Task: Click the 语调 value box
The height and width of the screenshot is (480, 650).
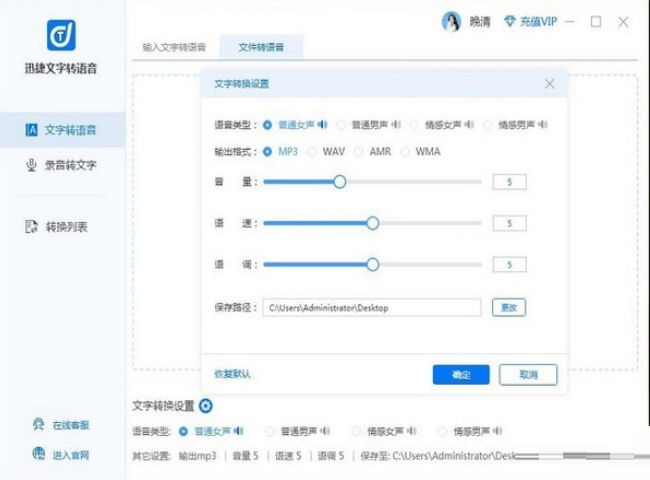Action: point(509,265)
